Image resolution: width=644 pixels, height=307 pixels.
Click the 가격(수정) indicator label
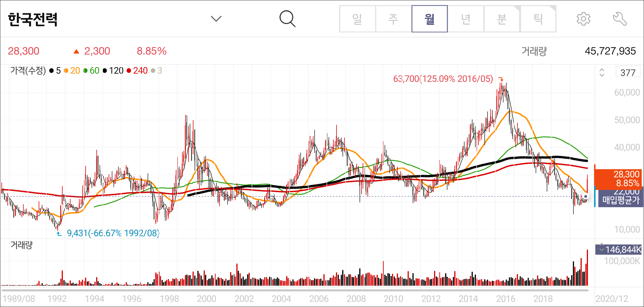28,70
